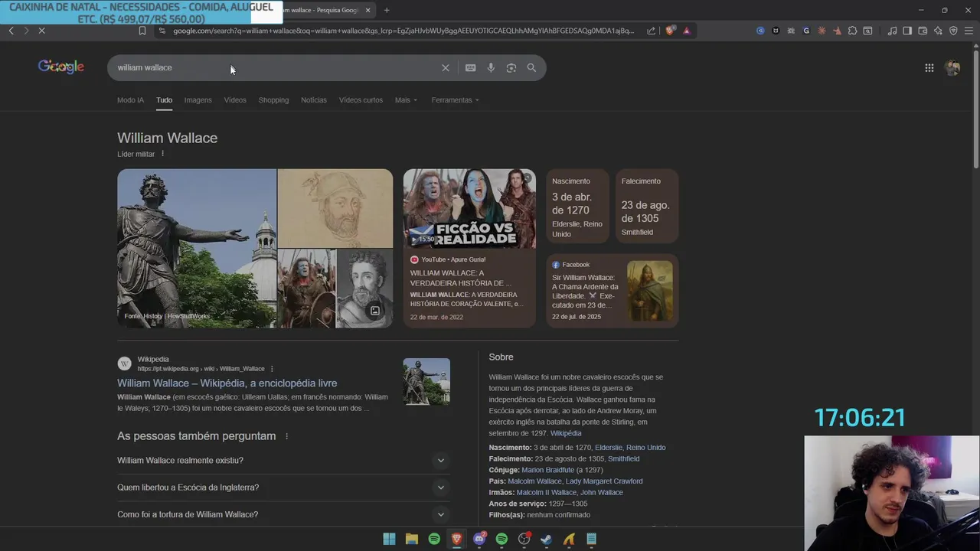Image resolution: width=980 pixels, height=551 pixels.
Task: Open the Mais dropdown in search filters
Action: pos(406,100)
